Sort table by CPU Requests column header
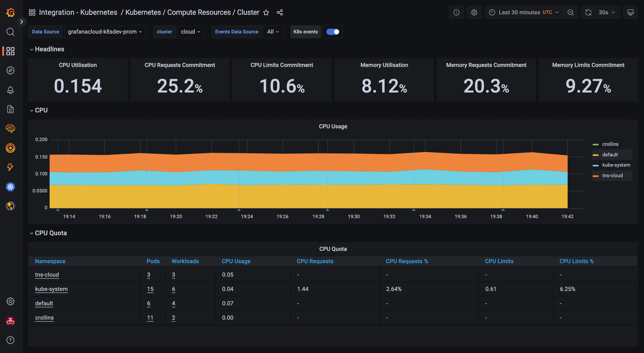 315,261
